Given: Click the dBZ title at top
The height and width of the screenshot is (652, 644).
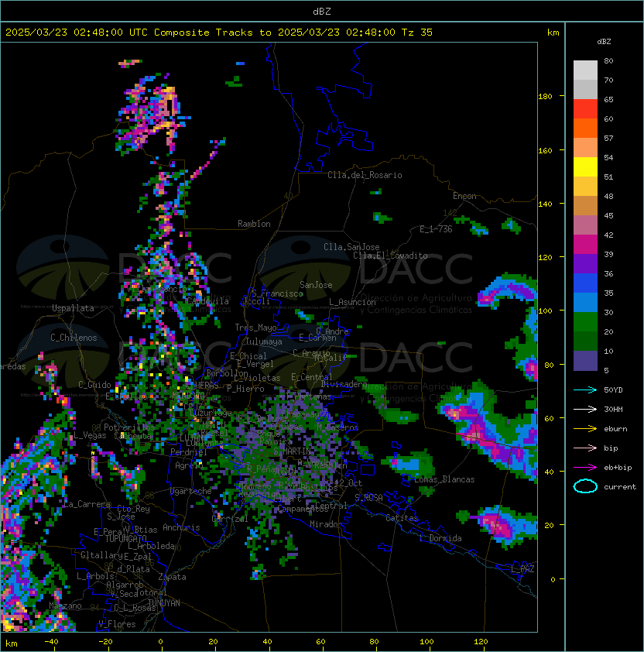Looking at the screenshot, I should click(x=322, y=11).
